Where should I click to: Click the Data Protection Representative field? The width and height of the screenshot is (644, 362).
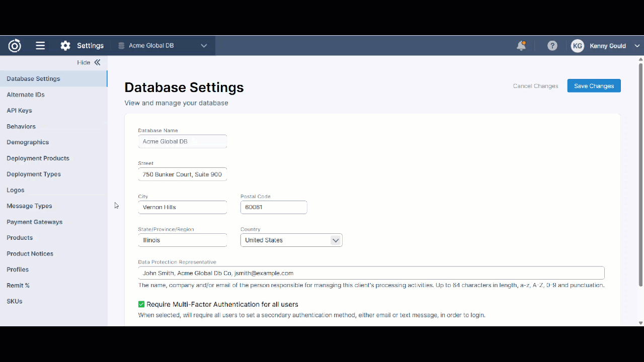371,273
